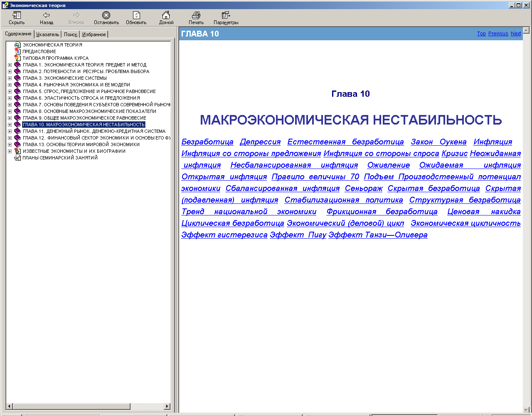Open the Параметры options icon

click(226, 15)
